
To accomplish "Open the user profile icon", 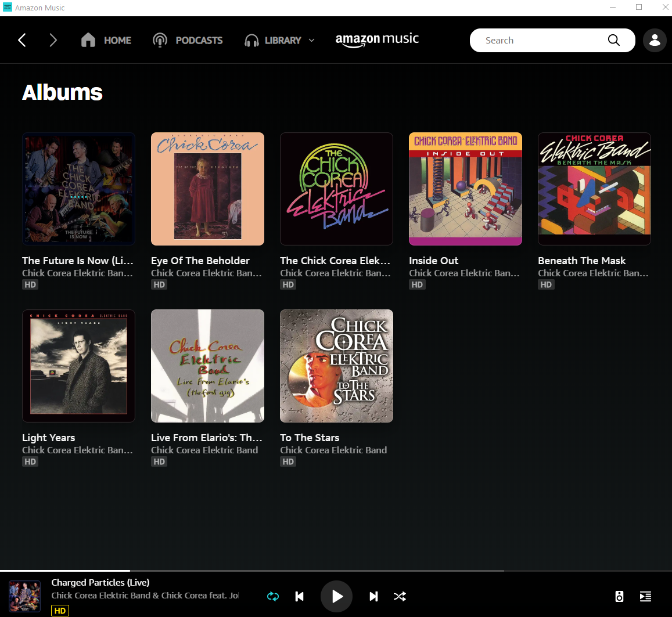I will (x=655, y=40).
